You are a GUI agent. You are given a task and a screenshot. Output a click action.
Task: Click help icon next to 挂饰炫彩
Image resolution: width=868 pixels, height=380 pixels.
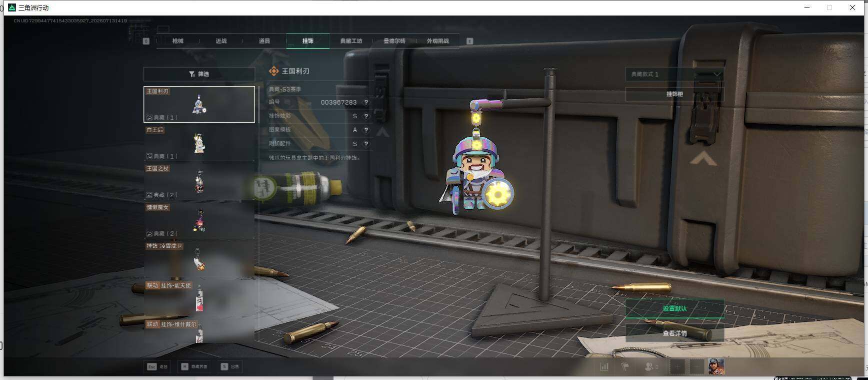[366, 116]
